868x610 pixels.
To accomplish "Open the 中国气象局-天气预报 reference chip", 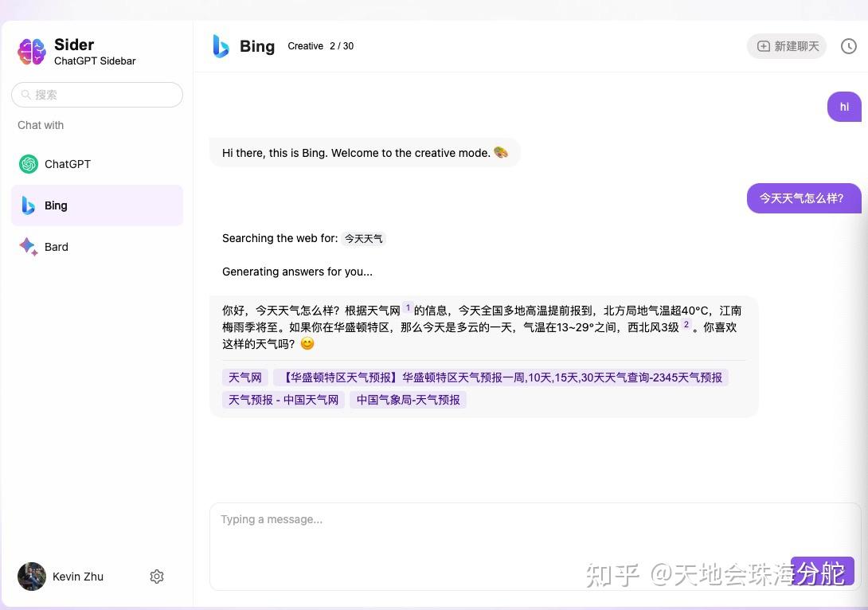I will tap(408, 399).
